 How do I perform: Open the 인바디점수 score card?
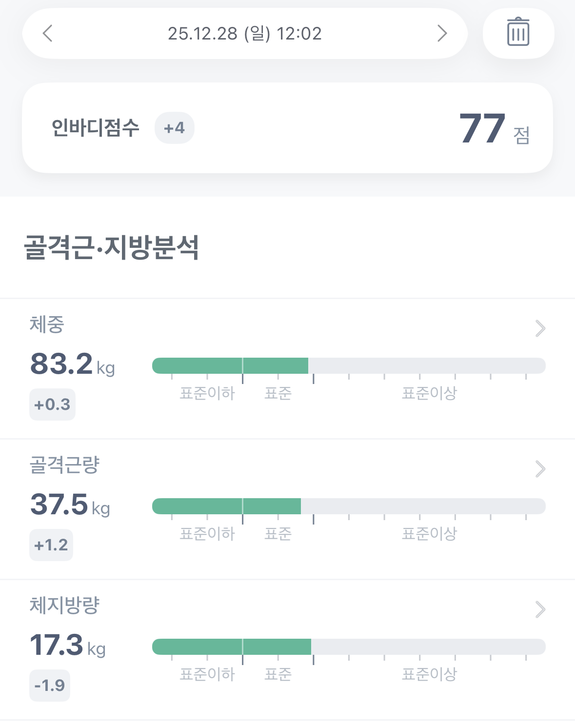point(287,128)
